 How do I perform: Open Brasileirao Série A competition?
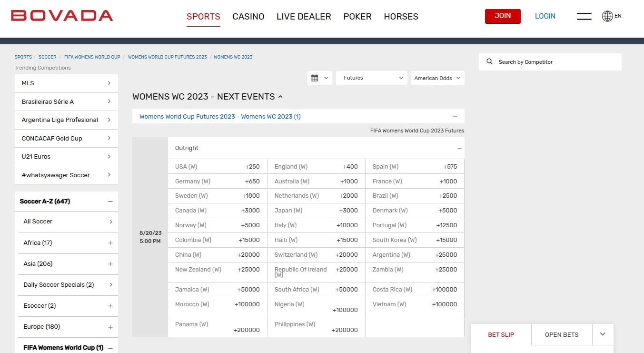(x=66, y=101)
